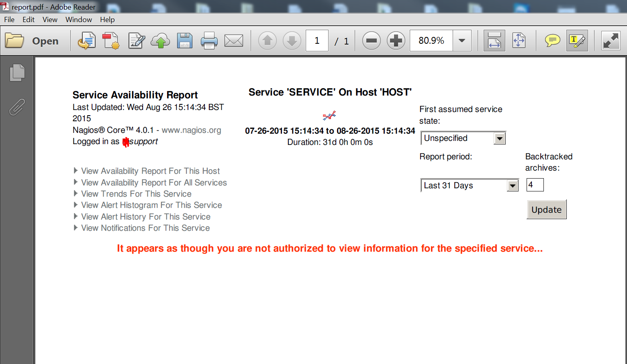Click the Backtracked archives input field
This screenshot has height=364, width=627.
pyautogui.click(x=535, y=185)
